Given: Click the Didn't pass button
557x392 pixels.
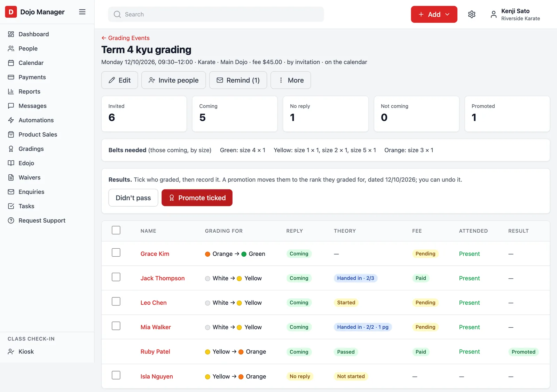Looking at the screenshot, I should pos(133,198).
